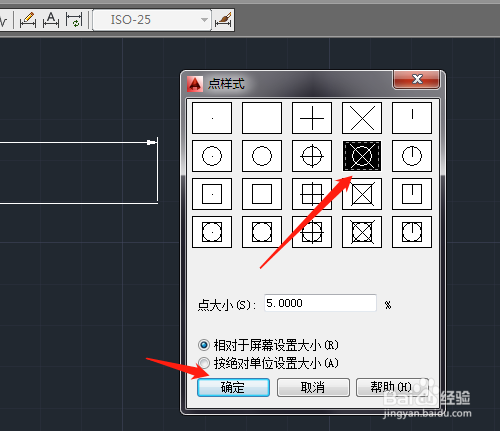Select the X cross point style

click(x=362, y=118)
